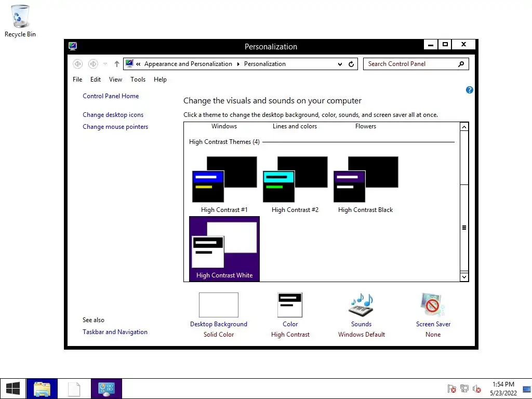
Task: Open the Sounds keyboard-and-notes icon
Action: tap(362, 304)
